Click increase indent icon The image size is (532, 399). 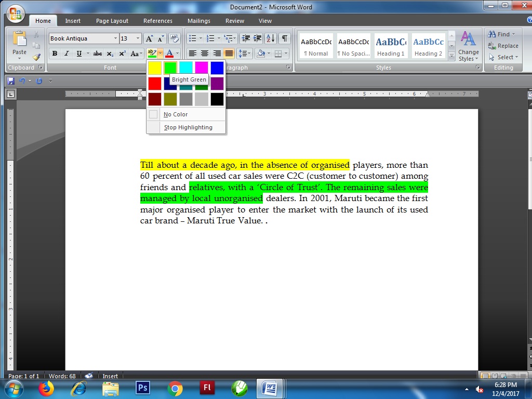[258, 38]
